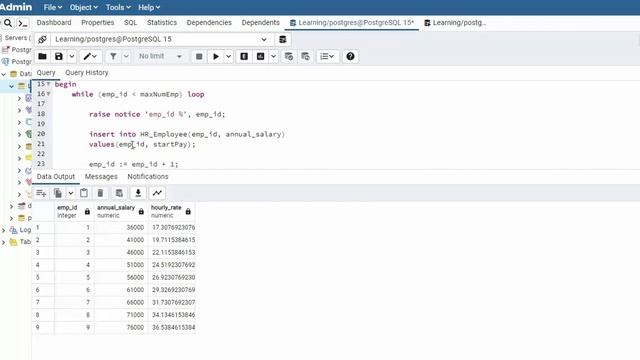Open the No limit rows dropdown
The image size is (640, 360).
[160, 56]
